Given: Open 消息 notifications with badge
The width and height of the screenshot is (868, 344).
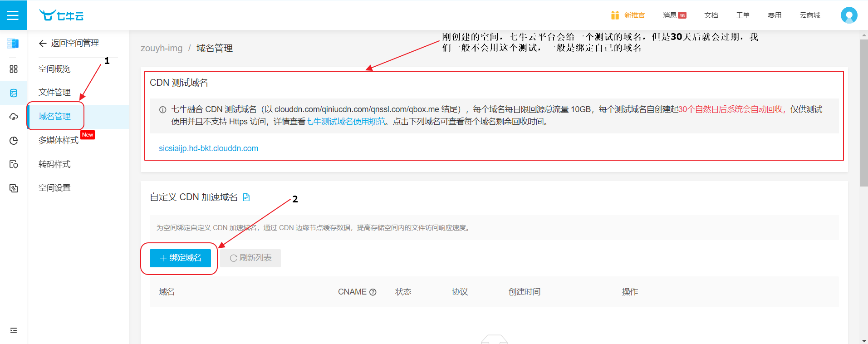Looking at the screenshot, I should click(x=674, y=15).
